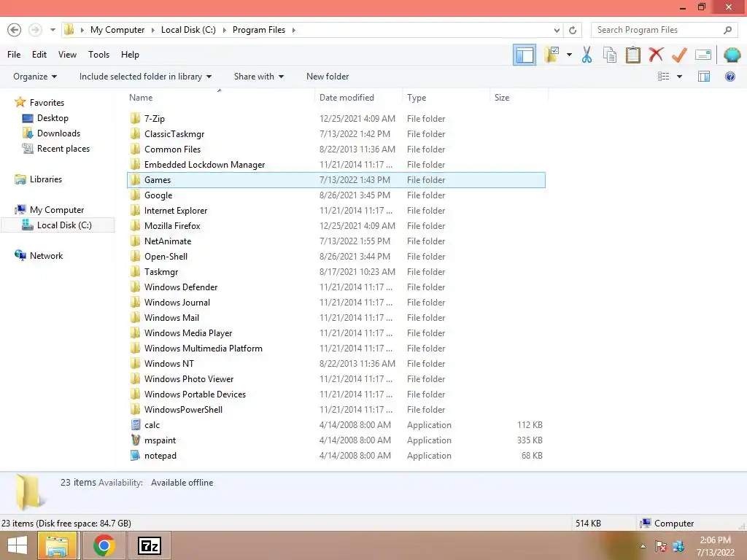Screen dimensions: 747x560
Task: Open the Share with dropdown
Action: click(259, 77)
